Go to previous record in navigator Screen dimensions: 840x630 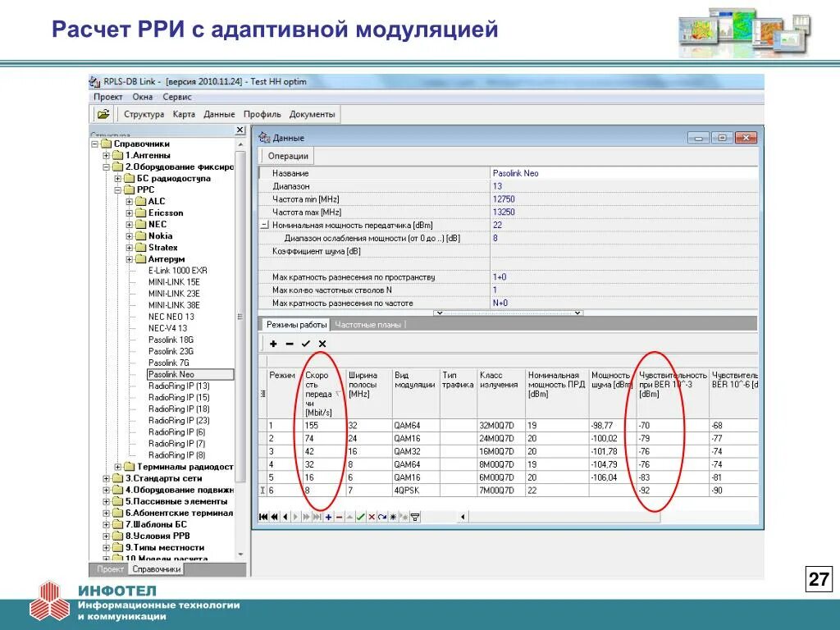point(285,517)
